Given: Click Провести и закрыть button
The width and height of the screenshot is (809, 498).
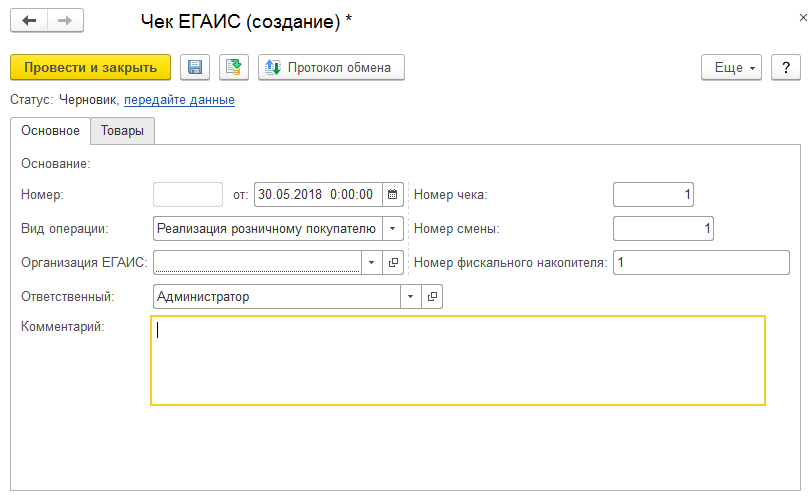Looking at the screenshot, I should 91,67.
